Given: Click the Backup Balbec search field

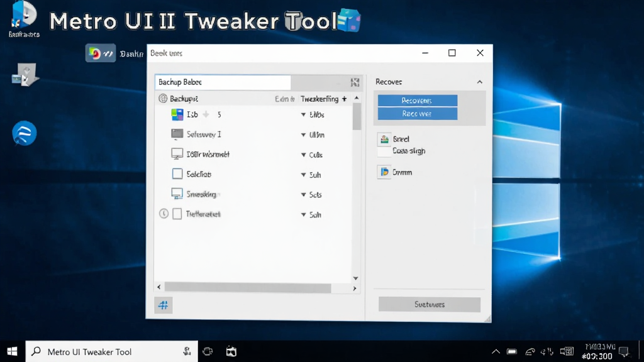Looking at the screenshot, I should (223, 82).
